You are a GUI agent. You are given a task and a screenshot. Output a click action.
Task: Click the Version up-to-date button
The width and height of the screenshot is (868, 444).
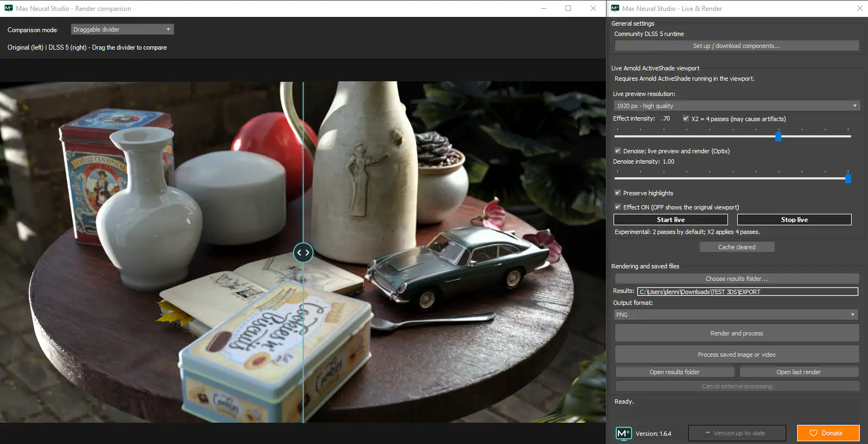[x=737, y=433]
